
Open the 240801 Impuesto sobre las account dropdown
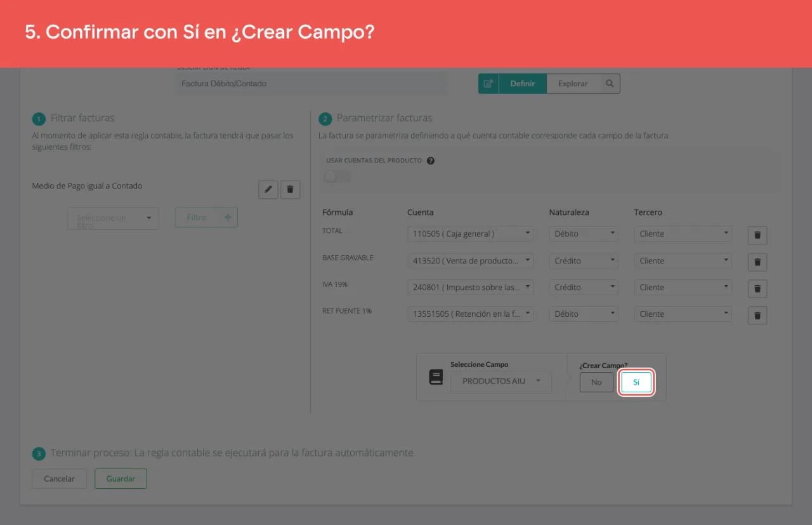coord(471,287)
